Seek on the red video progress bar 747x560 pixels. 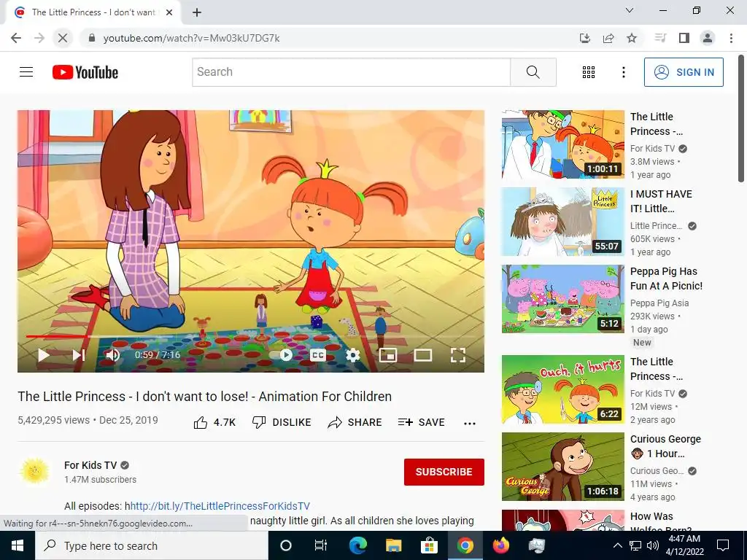(251, 337)
